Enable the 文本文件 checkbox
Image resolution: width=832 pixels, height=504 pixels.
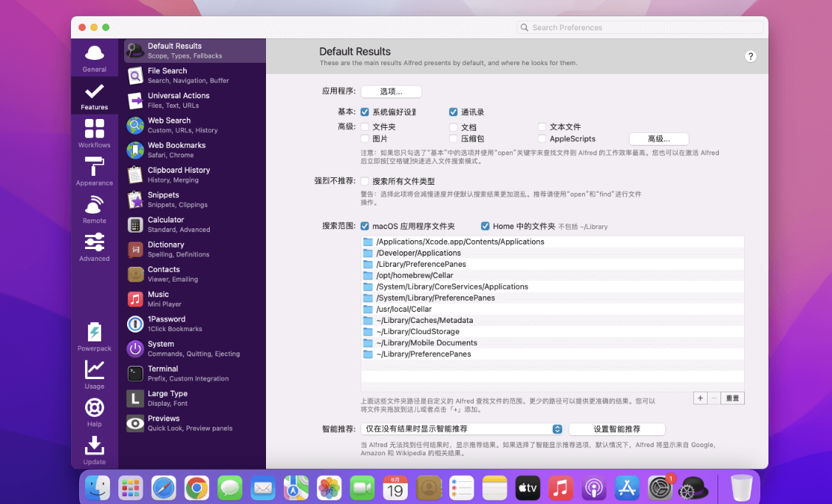coord(542,127)
